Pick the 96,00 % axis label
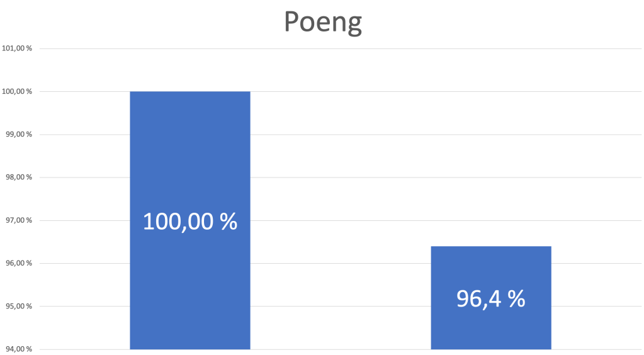This screenshot has width=644, height=355. point(18,263)
